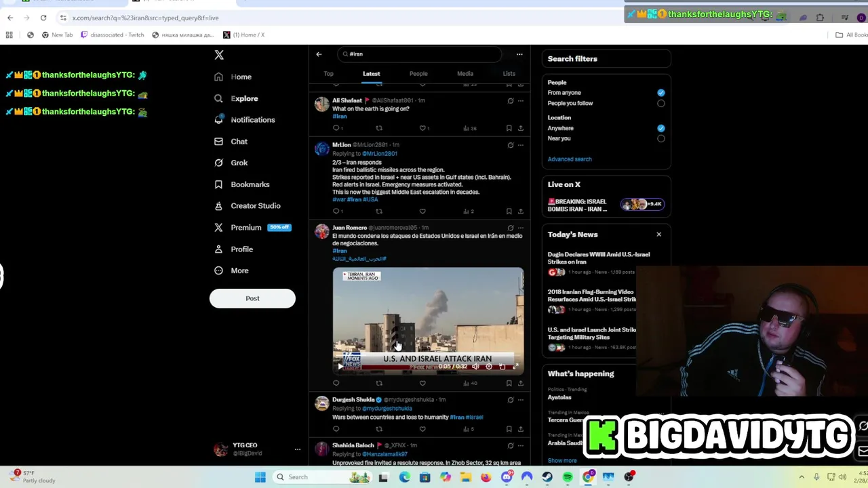Switch to the People tab
This screenshot has height=488, width=868.
(418, 73)
